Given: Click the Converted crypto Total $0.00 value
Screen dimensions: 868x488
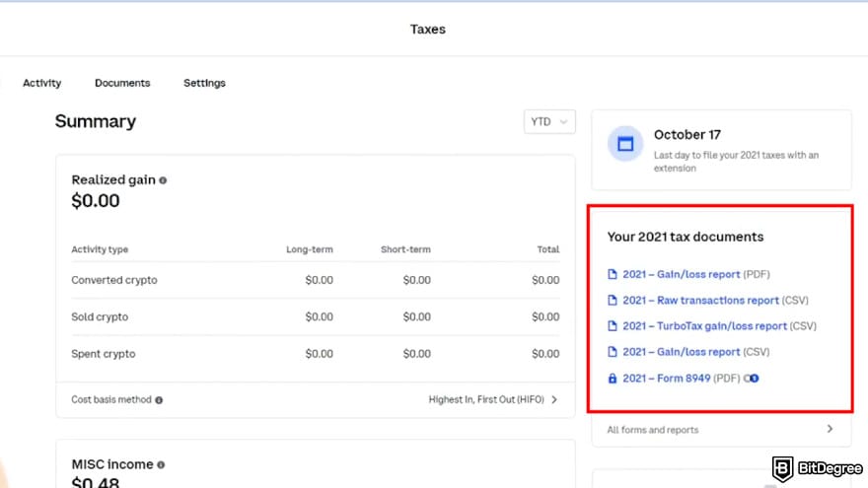Looking at the screenshot, I should tap(545, 280).
